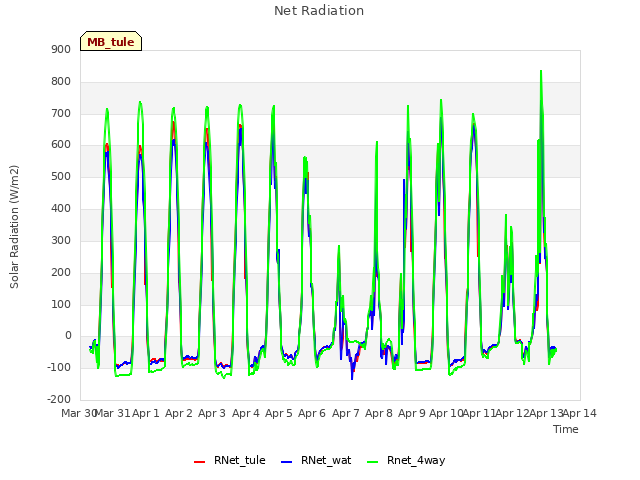Click the red RNet_tule legend swatch
Screen dimensions: 640x480
199,462
